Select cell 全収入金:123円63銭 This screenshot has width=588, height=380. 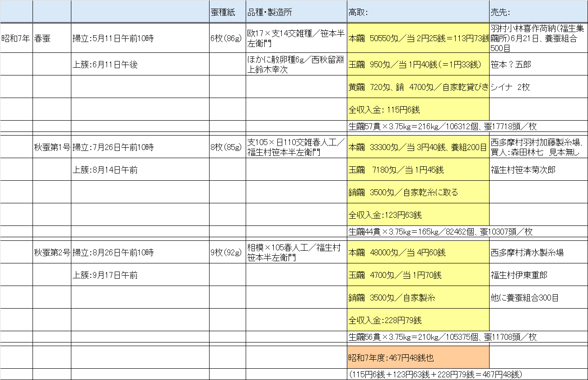click(x=418, y=215)
